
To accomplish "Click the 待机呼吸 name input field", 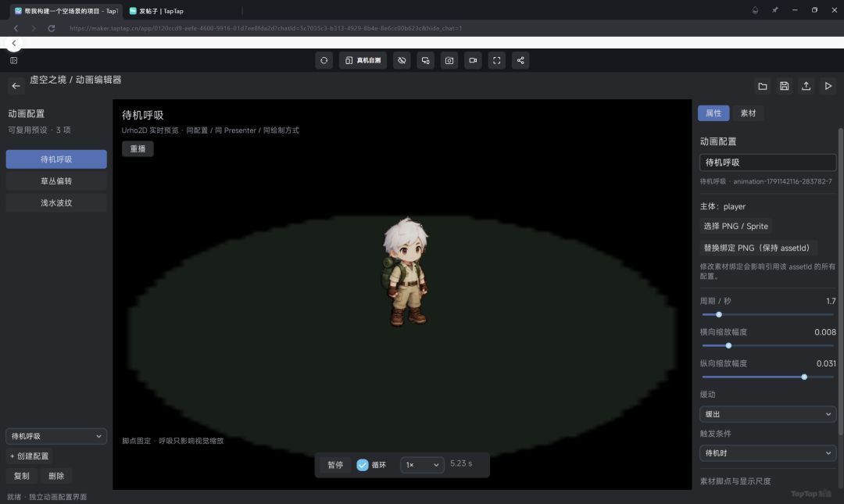I will pos(767,163).
